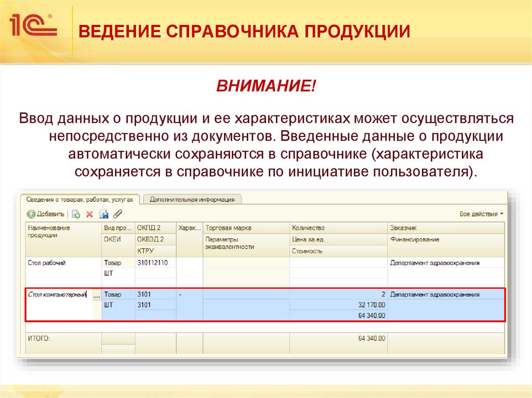Select the Сведения о товарах, работах, услугах tab
The width and height of the screenshot is (532, 398).
pos(81,198)
